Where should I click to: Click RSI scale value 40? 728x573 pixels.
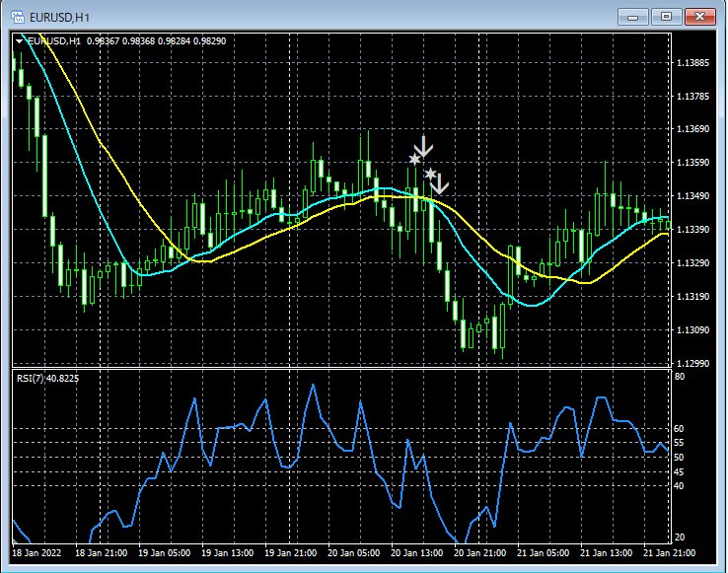[680, 485]
